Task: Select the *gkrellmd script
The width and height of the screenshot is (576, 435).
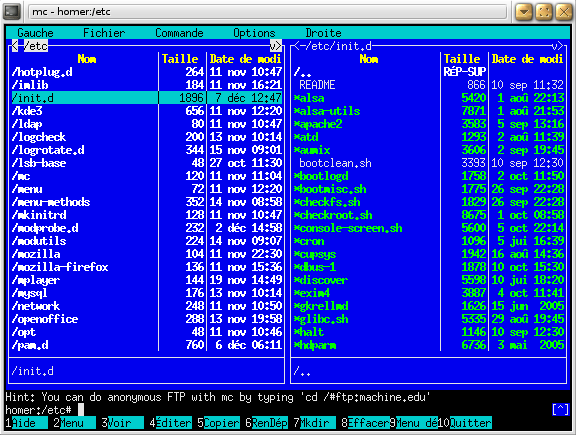Action: 429,306
